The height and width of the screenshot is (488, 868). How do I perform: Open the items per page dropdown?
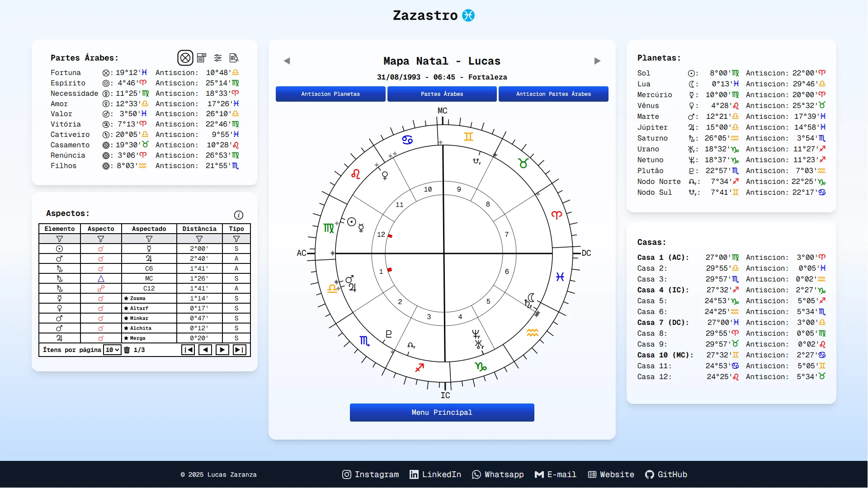(112, 350)
